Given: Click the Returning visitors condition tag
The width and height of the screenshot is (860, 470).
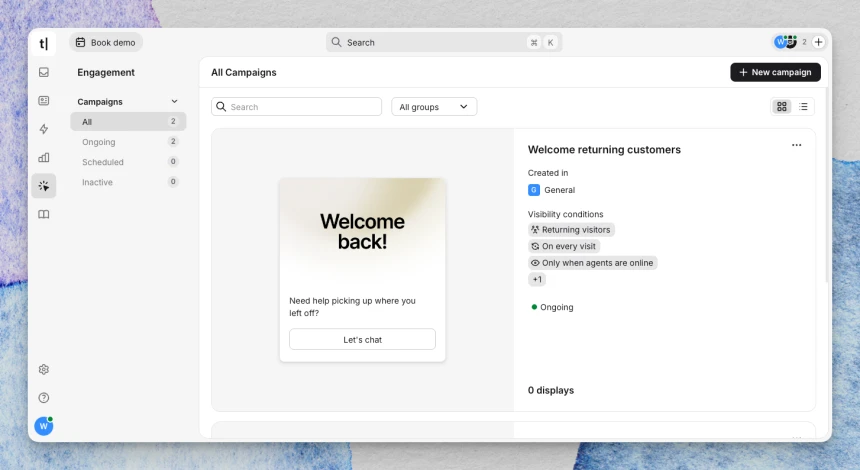Looking at the screenshot, I should coord(571,230).
